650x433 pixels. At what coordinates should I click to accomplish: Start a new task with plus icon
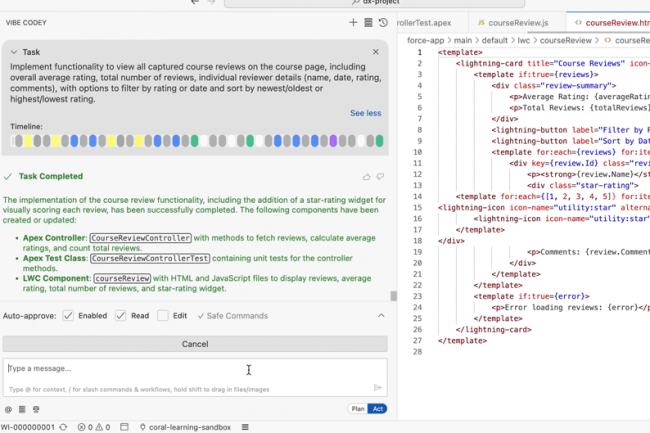point(353,22)
